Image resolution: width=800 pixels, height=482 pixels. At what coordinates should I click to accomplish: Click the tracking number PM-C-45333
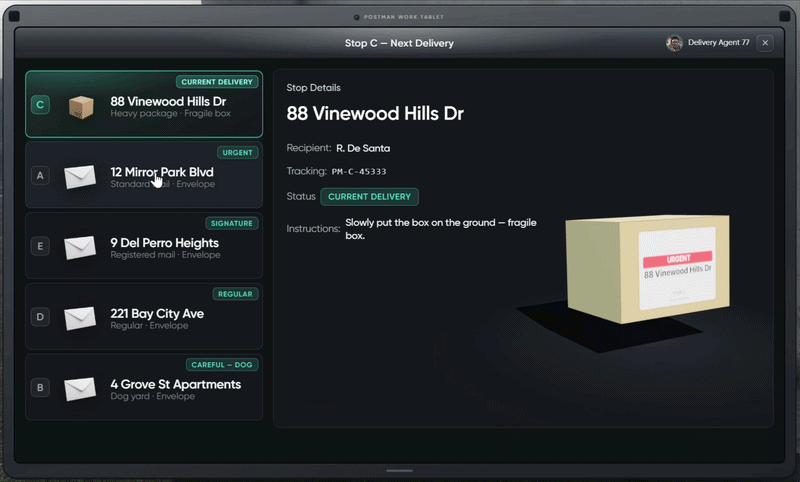click(x=359, y=171)
